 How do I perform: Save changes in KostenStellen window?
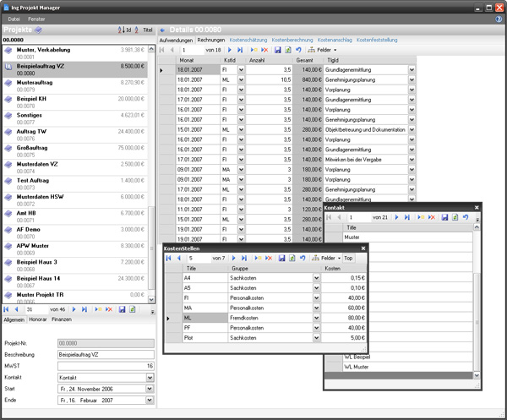click(x=282, y=258)
